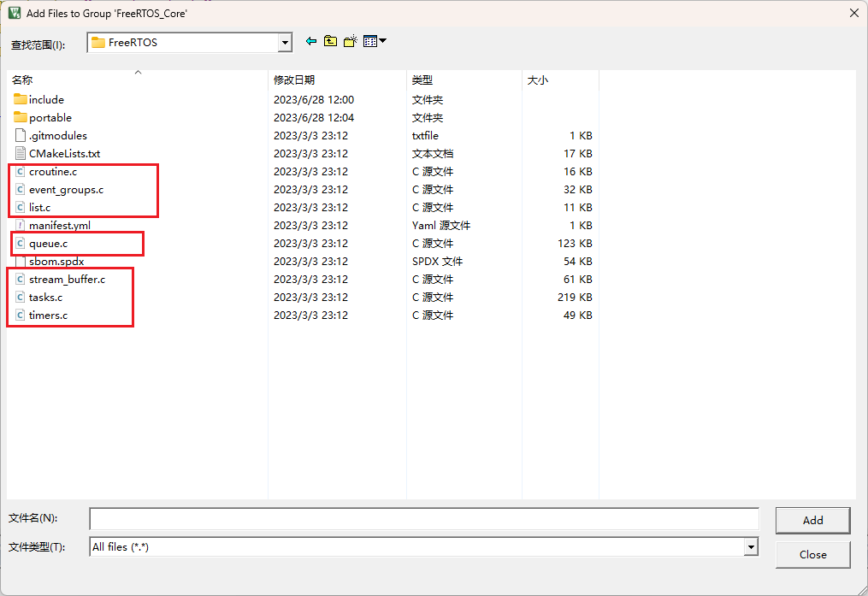
Task: Select croutine.c file name
Action: click(x=53, y=172)
